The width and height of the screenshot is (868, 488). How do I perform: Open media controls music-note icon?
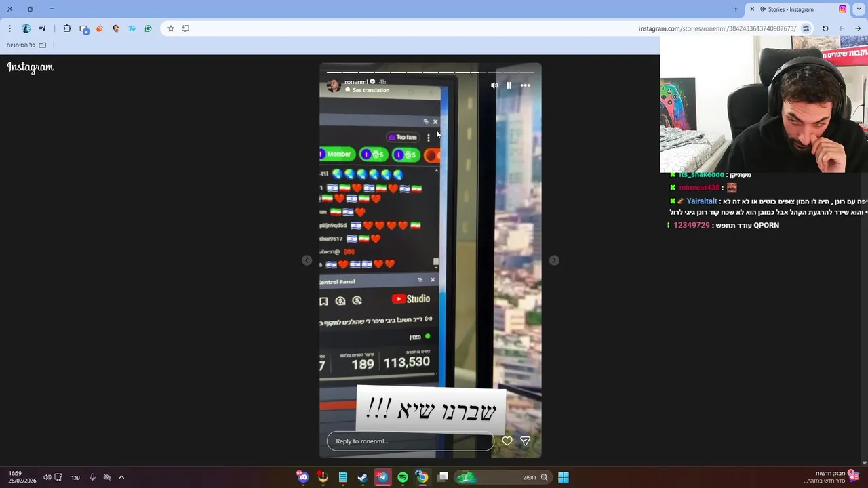[x=43, y=28]
